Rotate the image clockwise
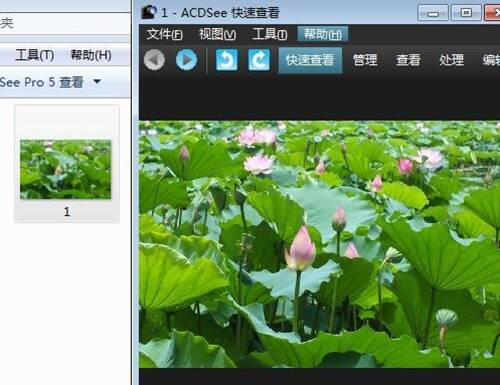The height and width of the screenshot is (385, 500). [259, 60]
